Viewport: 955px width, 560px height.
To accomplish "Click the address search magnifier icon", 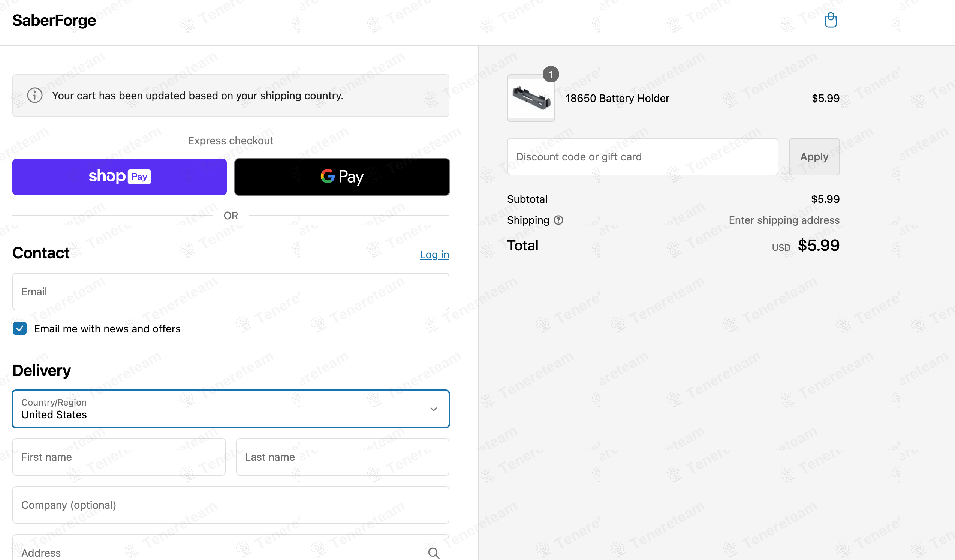I will pos(434,553).
